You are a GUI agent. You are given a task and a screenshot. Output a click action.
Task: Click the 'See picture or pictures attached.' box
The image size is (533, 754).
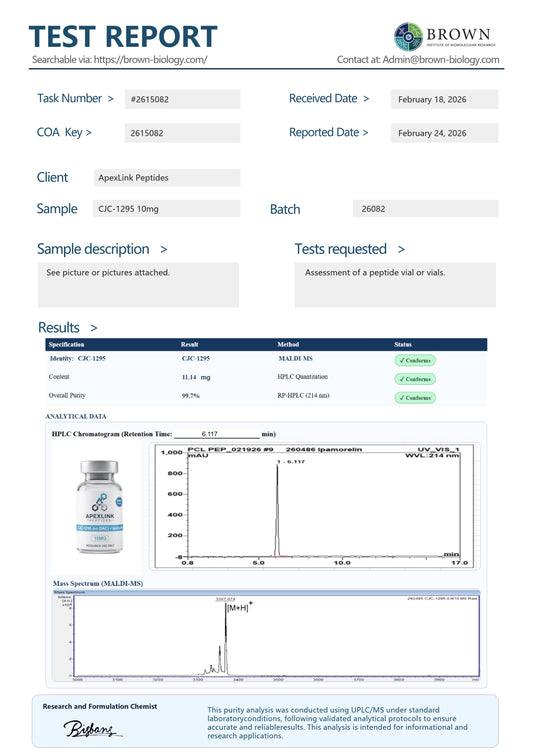point(138,285)
